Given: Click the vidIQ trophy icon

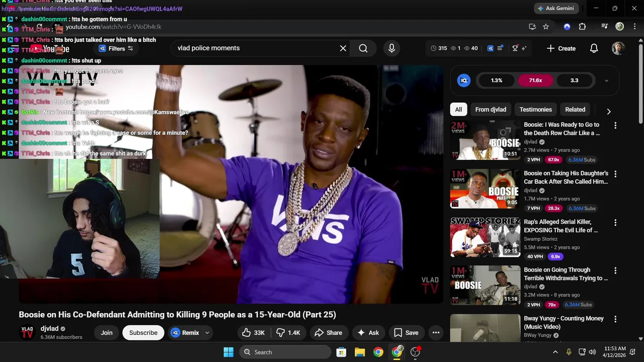Looking at the screenshot, I should (515, 48).
